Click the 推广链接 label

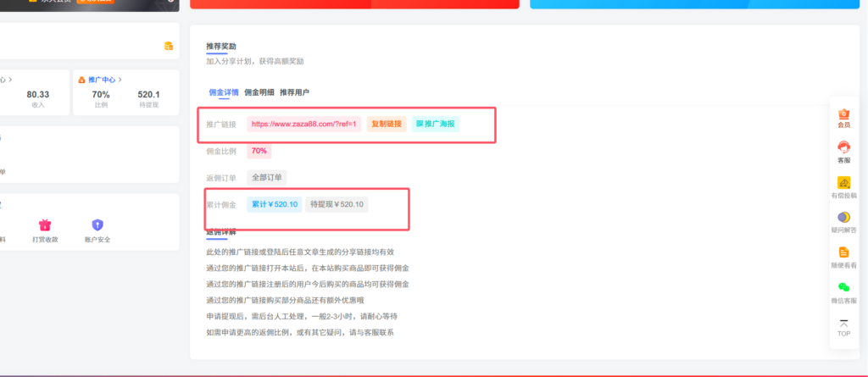click(x=221, y=124)
